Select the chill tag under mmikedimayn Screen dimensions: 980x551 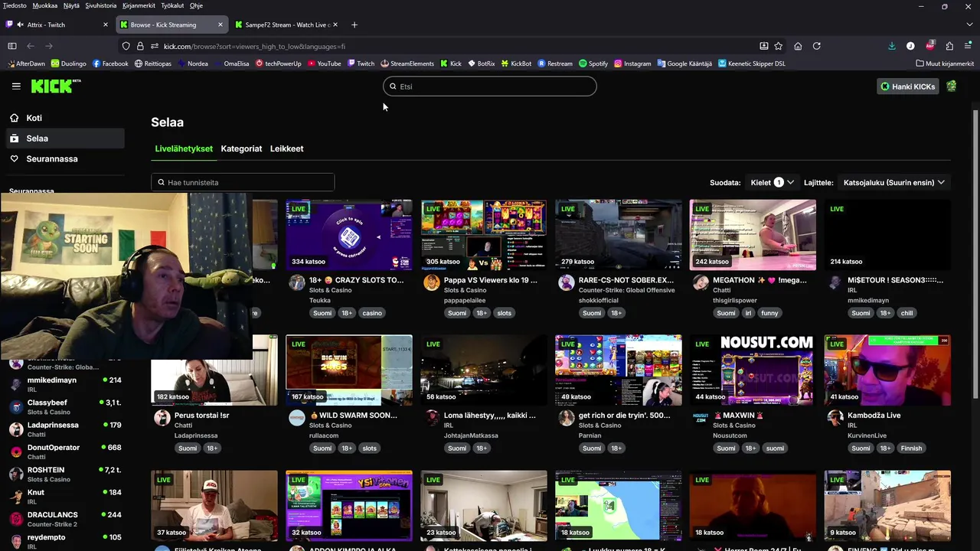click(906, 313)
